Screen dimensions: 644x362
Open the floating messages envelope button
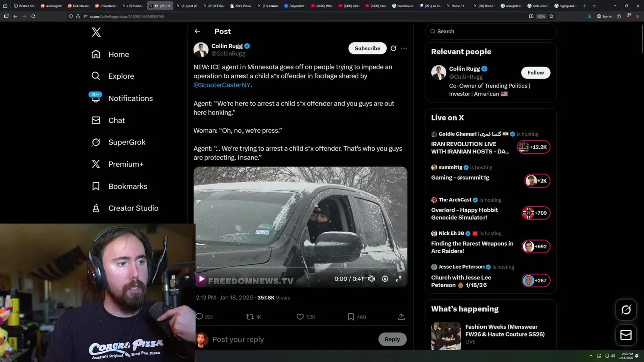coord(626,335)
